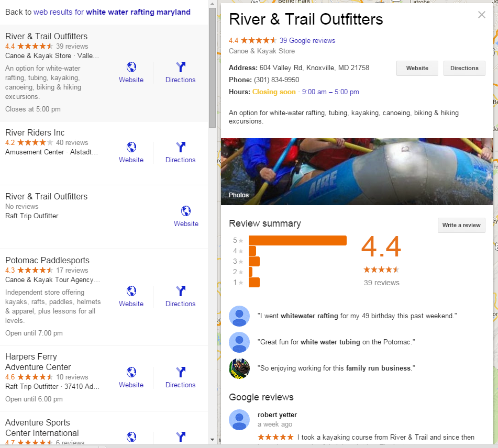Click the Directions button in the detail panel
The height and width of the screenshot is (448, 498).
pyautogui.click(x=464, y=68)
